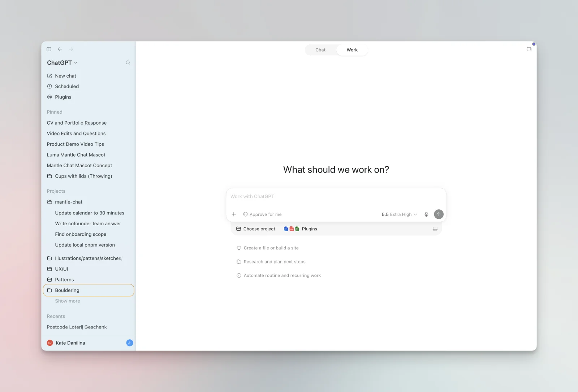Open the ChatGPT title dropdown
The width and height of the screenshot is (578, 392).
coord(62,63)
